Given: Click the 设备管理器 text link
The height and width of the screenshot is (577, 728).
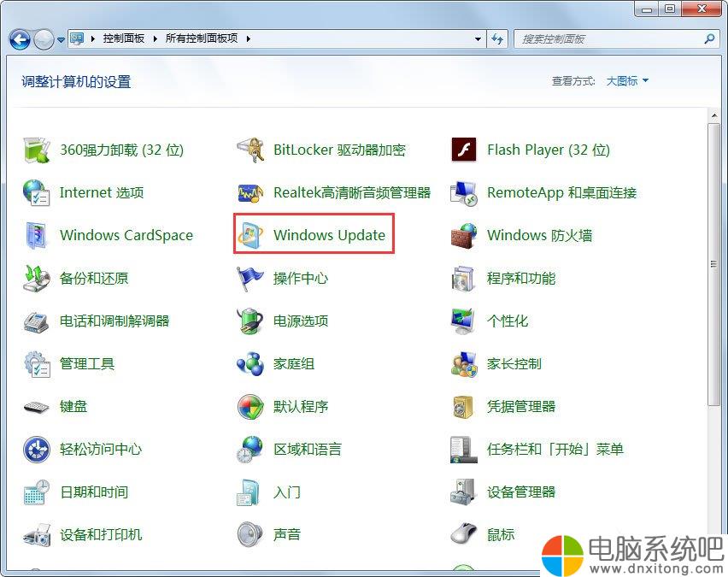Looking at the screenshot, I should point(521,492).
